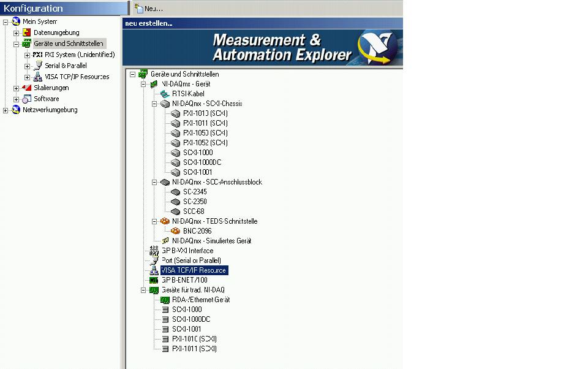Select the PXI-1050 (SCXI) entry
This screenshot has width=588, height=369.
[x=206, y=133]
